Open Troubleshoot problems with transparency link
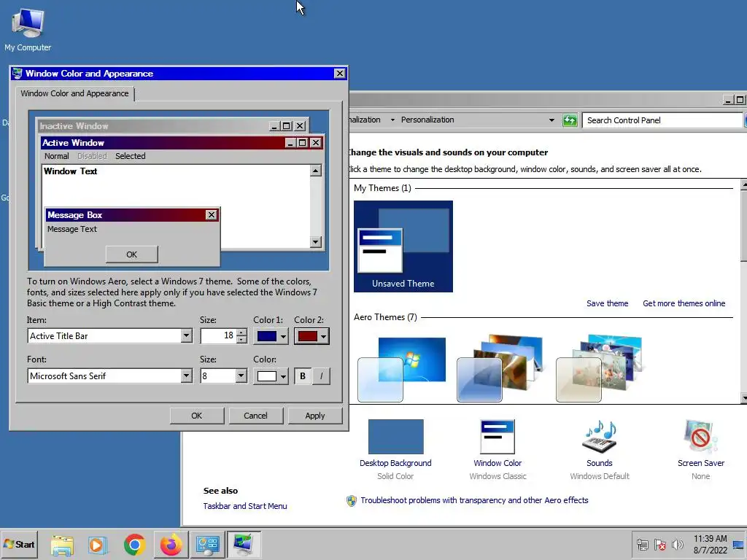747x560 pixels. coord(474,500)
